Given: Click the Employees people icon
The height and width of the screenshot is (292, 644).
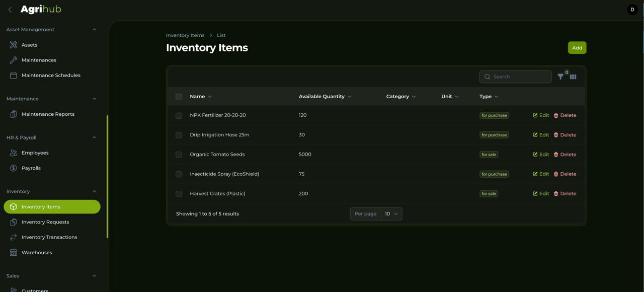Looking at the screenshot, I should [13, 153].
